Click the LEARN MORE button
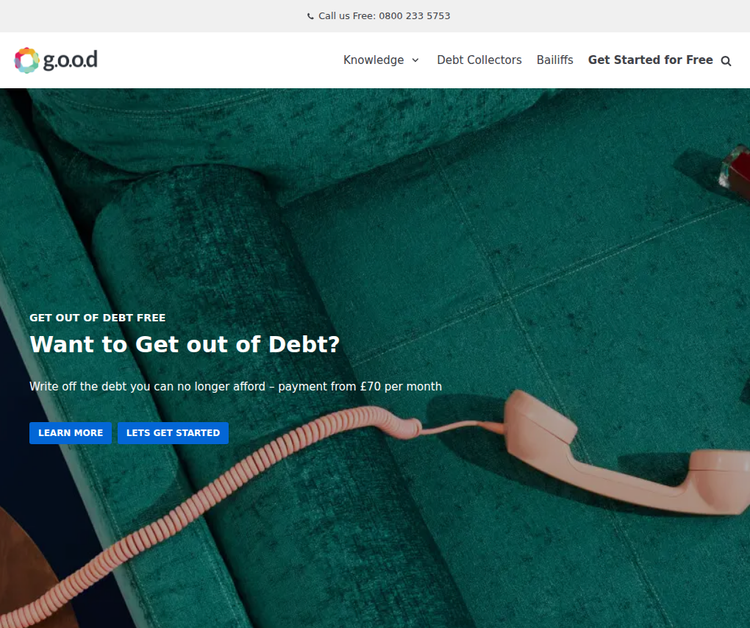The height and width of the screenshot is (628, 750). [70, 433]
